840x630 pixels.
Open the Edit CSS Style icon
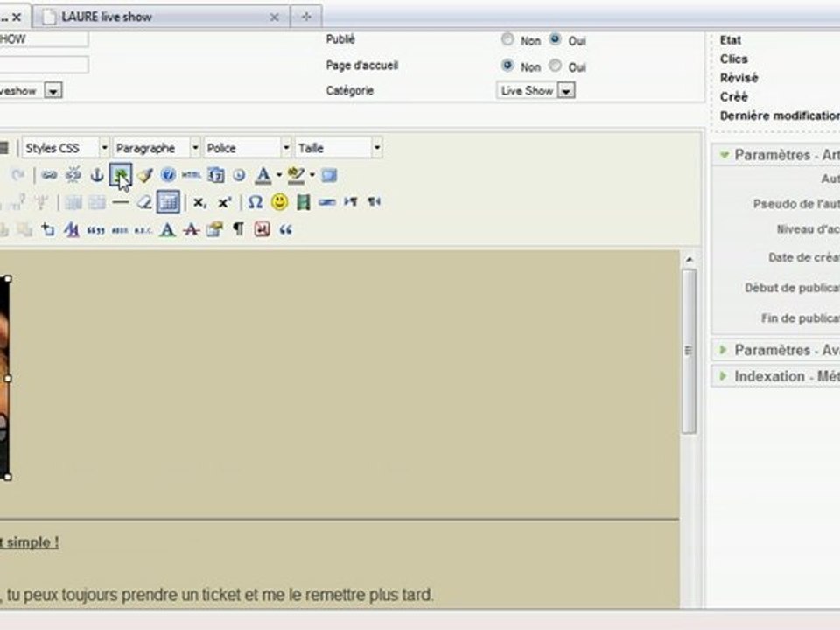point(72,230)
